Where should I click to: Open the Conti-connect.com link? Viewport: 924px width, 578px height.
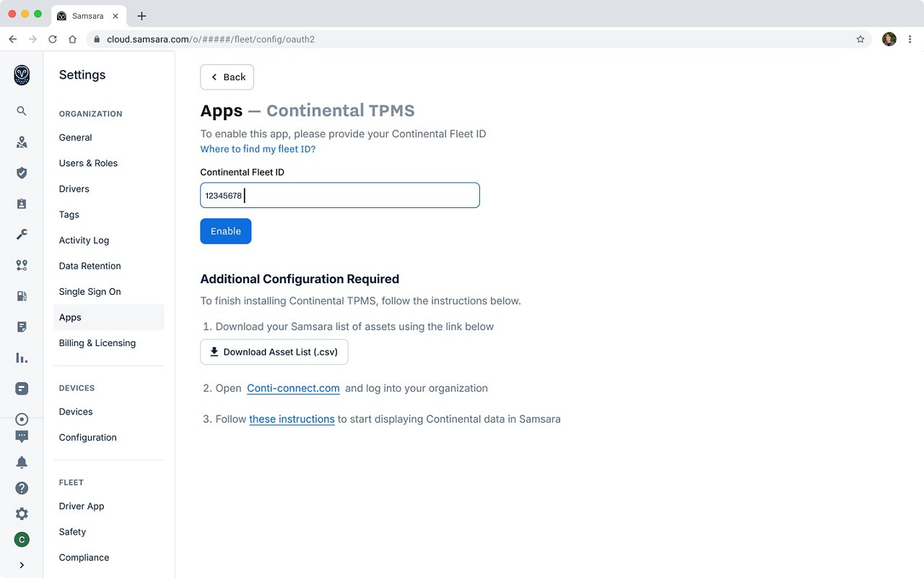[x=293, y=388]
